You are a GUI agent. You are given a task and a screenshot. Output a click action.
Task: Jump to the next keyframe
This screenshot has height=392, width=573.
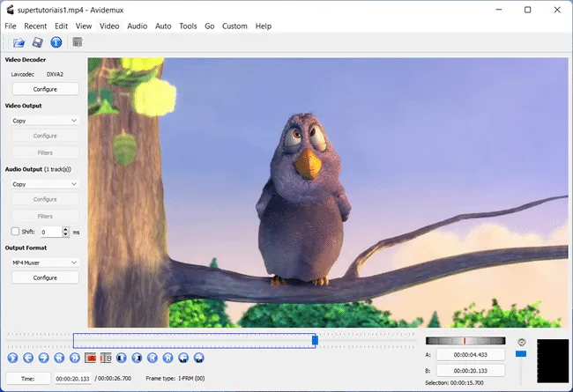coord(75,358)
